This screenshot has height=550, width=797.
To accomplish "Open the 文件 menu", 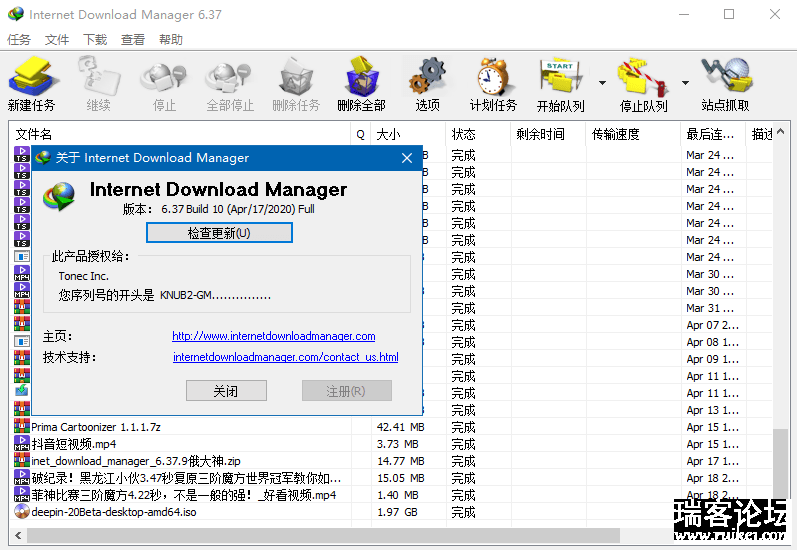I will 56,40.
